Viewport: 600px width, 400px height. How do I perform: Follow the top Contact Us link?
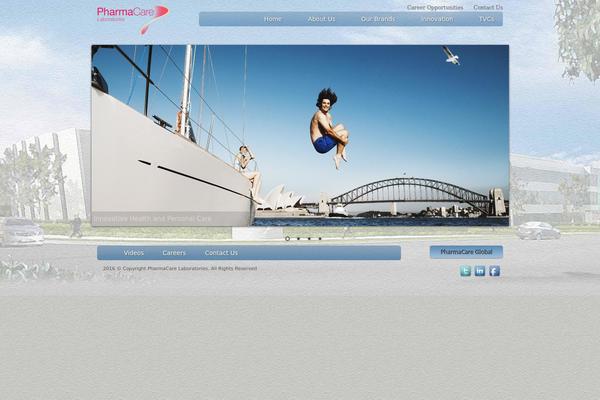(x=488, y=7)
